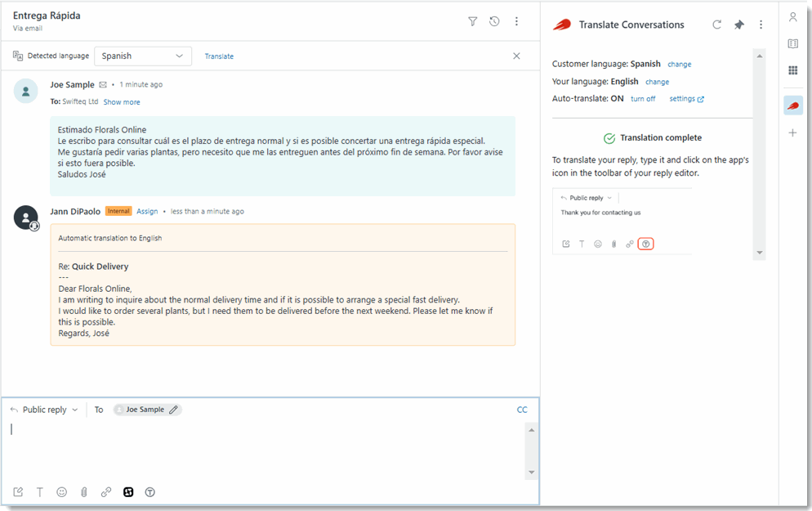Image resolution: width=812 pixels, height=511 pixels.
Task: Click the Internal badge on Jann DiPaolo's note
Action: (118, 211)
